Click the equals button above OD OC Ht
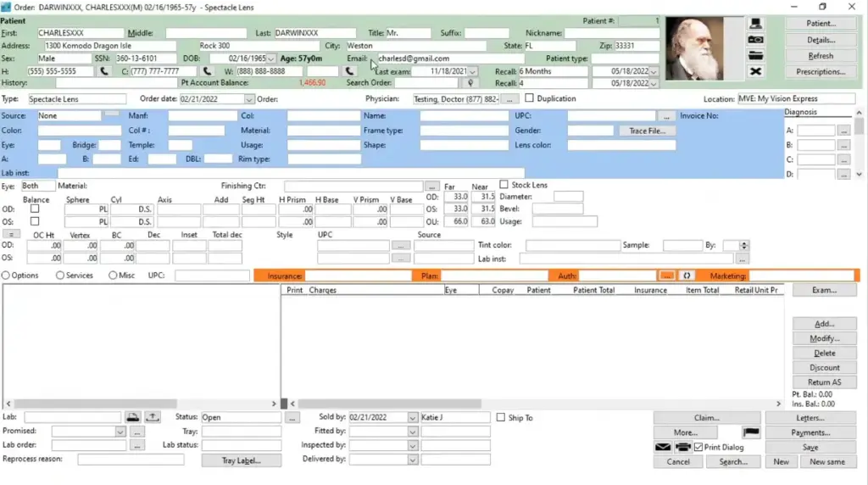This screenshot has width=868, height=485. pos(10,234)
